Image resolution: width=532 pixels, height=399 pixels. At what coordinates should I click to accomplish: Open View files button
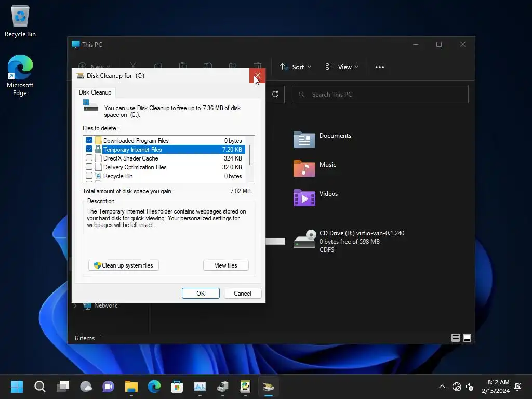[225, 265]
